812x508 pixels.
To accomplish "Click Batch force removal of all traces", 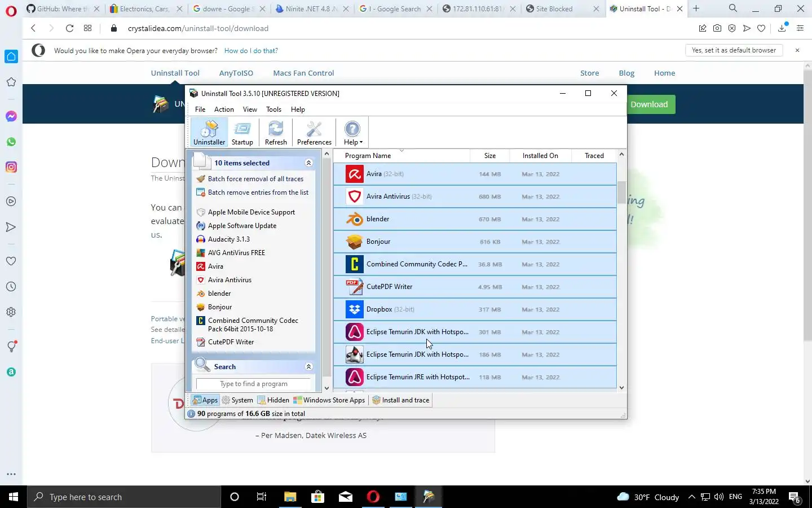I will [x=255, y=179].
